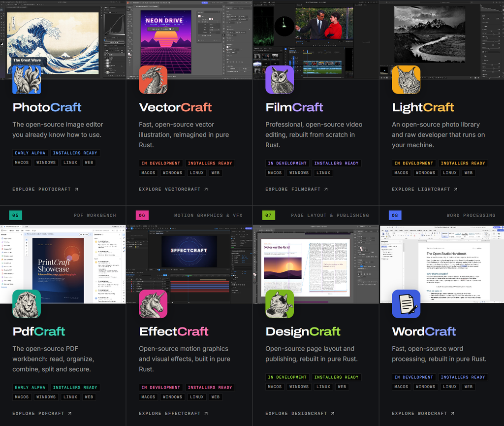Click the 07 number badge

[x=268, y=215]
